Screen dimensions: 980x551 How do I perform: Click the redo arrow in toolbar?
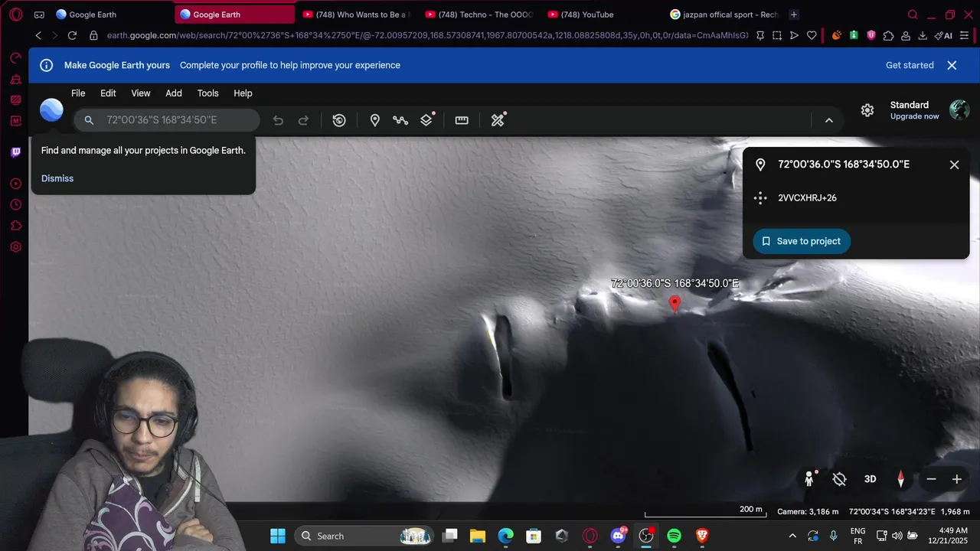(303, 120)
